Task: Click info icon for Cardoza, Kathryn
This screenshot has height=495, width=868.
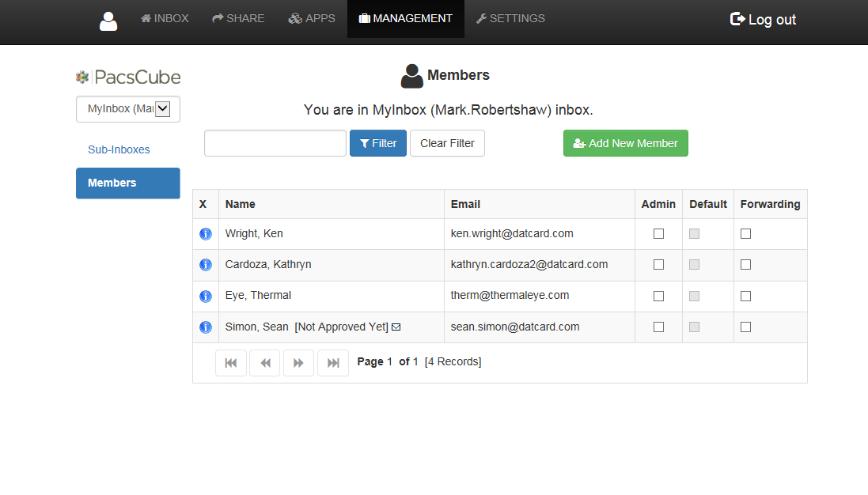Action: click(x=206, y=265)
